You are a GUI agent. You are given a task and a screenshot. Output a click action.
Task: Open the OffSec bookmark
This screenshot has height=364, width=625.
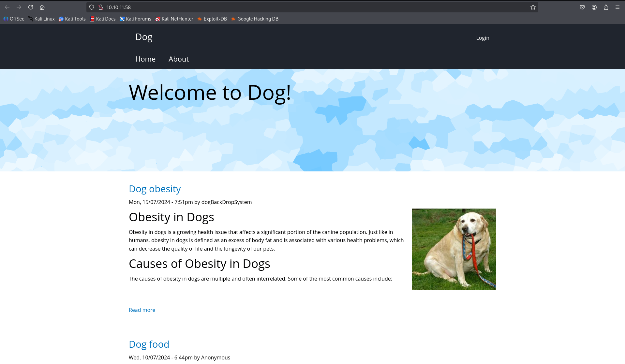click(14, 19)
